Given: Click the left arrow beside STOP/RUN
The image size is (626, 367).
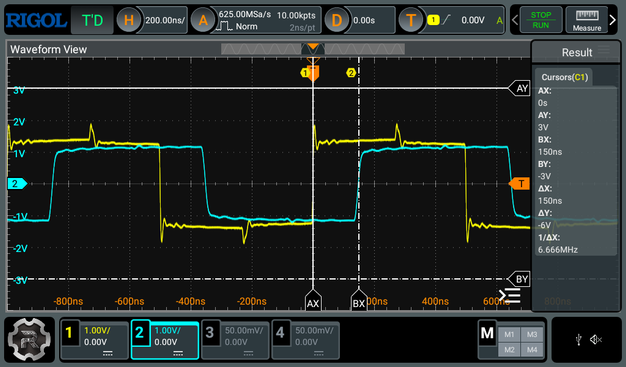Looking at the screenshot, I should (x=515, y=20).
